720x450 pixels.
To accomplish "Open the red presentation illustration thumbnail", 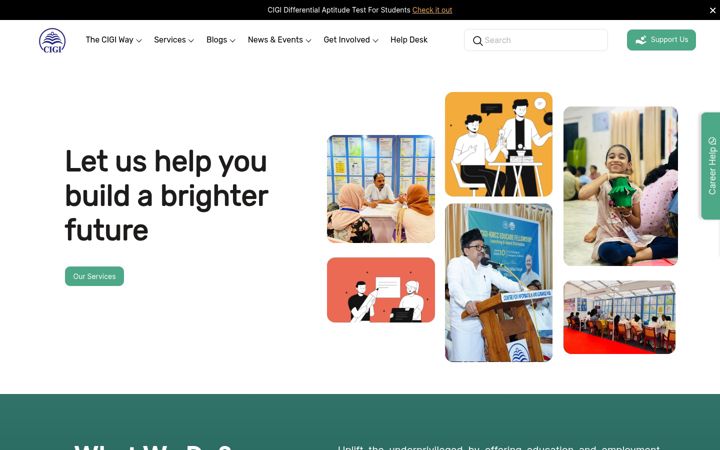I will (x=381, y=290).
